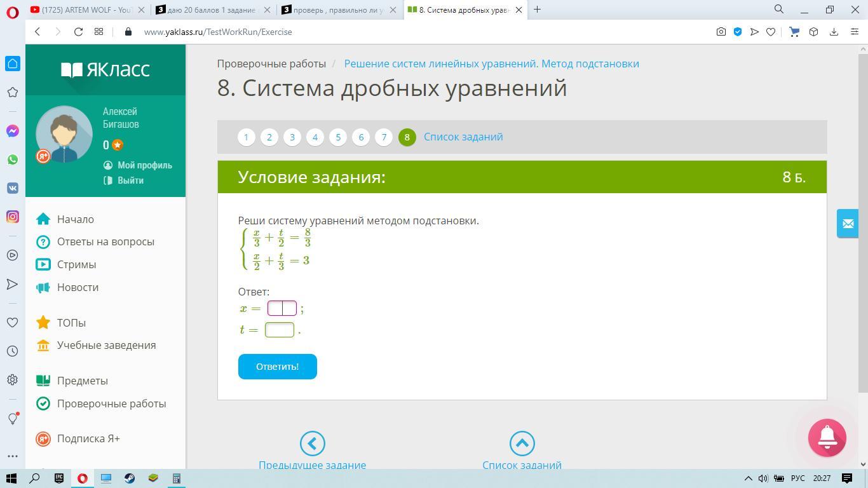This screenshot has height=488, width=868.
Task: Open a new browser tab
Action: [x=538, y=9]
